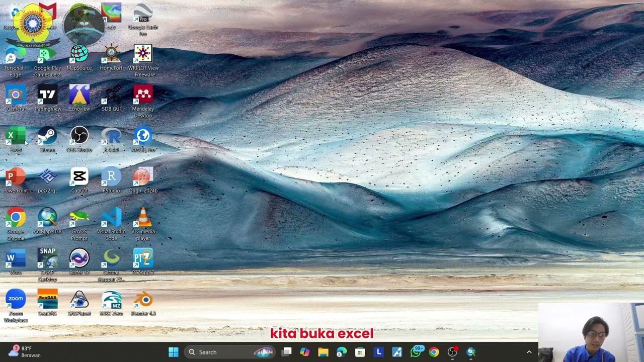Select the TradingView icon
Screen dimensions: 644x362
pos(47,99)
